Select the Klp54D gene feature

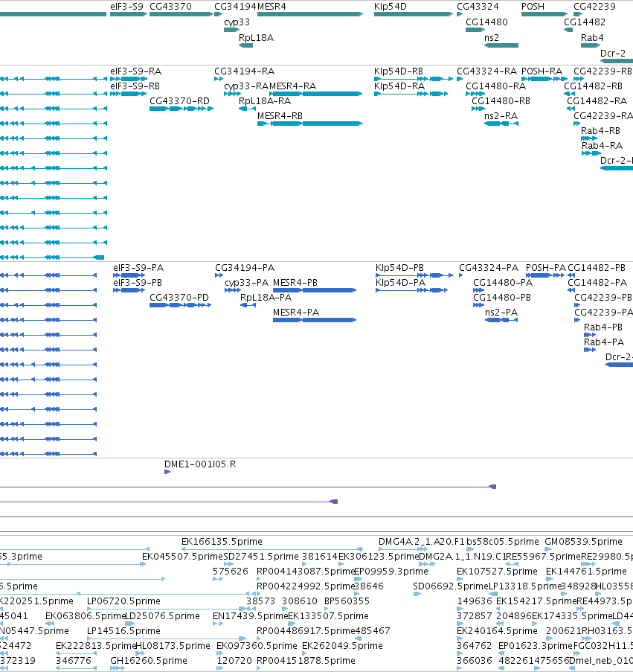(x=414, y=14)
